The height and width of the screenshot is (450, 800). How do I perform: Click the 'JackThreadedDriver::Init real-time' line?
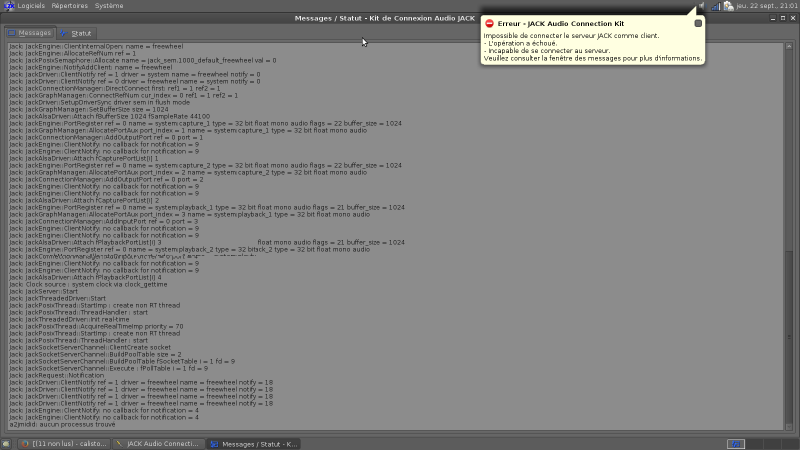pos(69,319)
